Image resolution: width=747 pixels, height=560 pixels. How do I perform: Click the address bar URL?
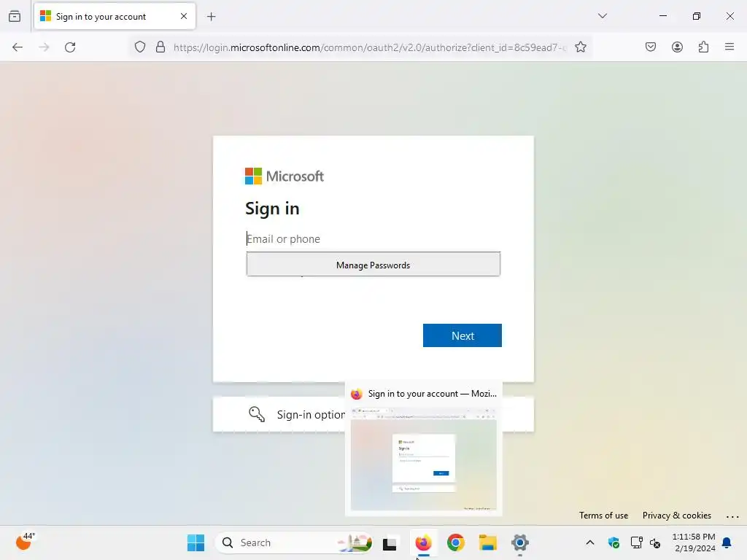coord(370,47)
